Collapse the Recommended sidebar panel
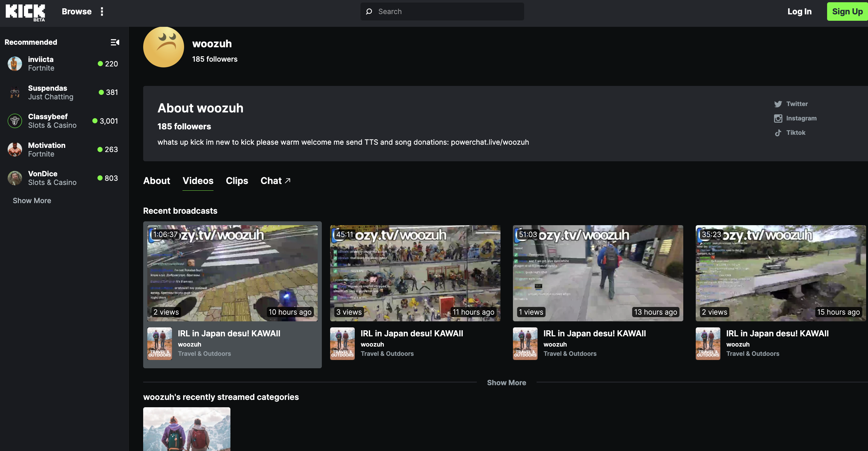 coord(115,42)
